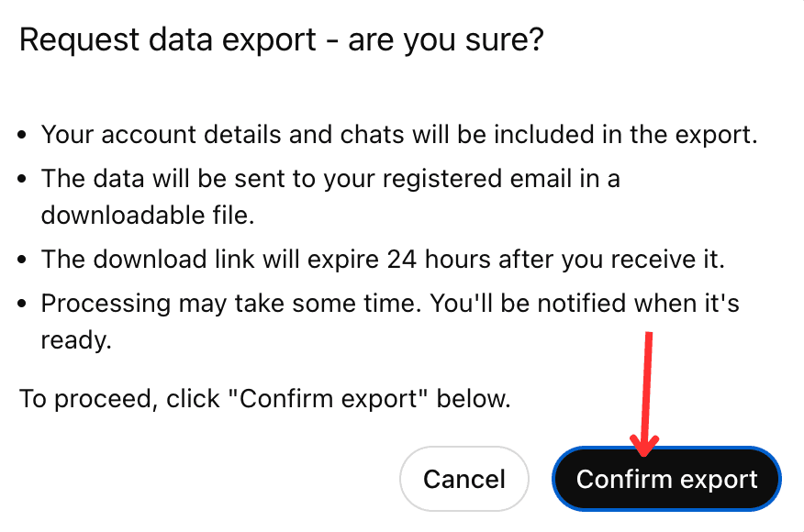804x532 pixels.
Task: Click the Cancel button's rounded border
Action: point(400,479)
